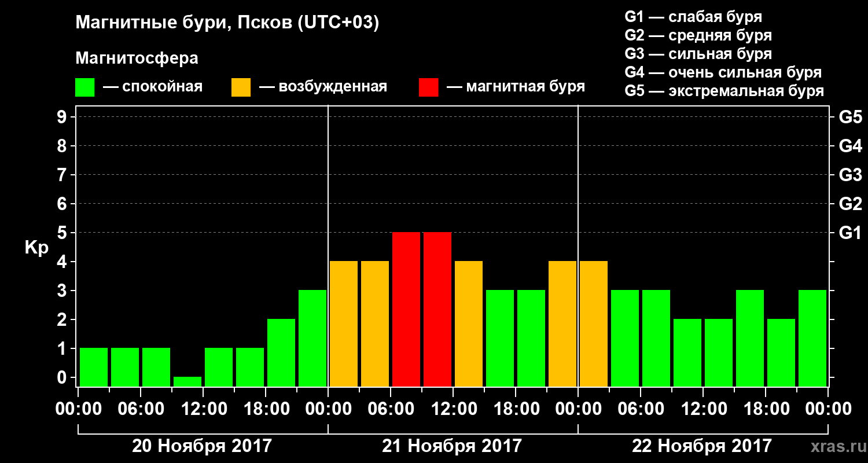
Task: Click the orange bar on 22 Ноября
Action: coord(594,324)
